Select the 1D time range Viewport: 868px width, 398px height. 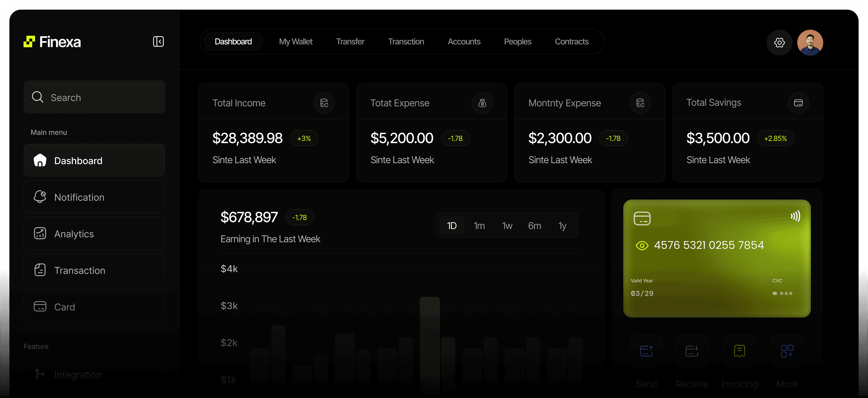[x=452, y=225]
